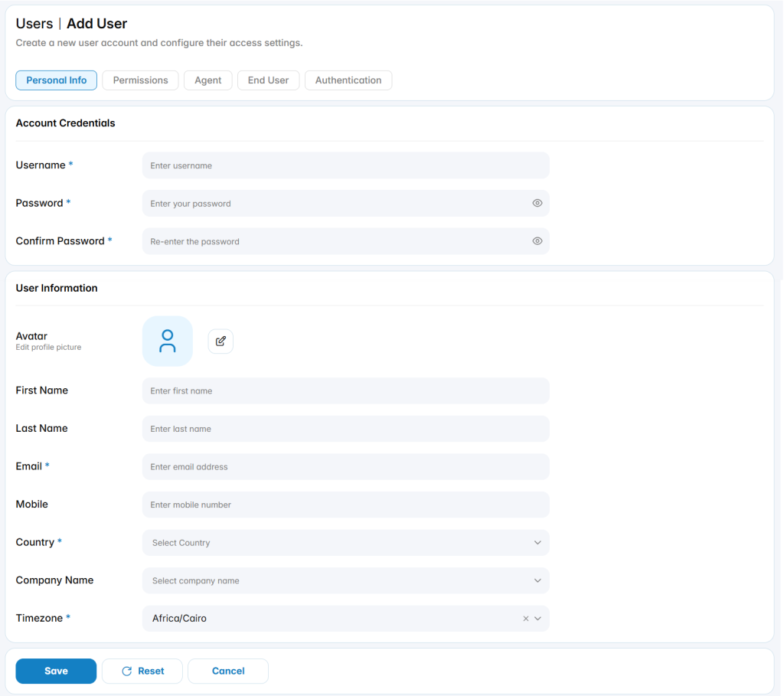
Task: Show password using eye icon in Password field
Action: 537,203
